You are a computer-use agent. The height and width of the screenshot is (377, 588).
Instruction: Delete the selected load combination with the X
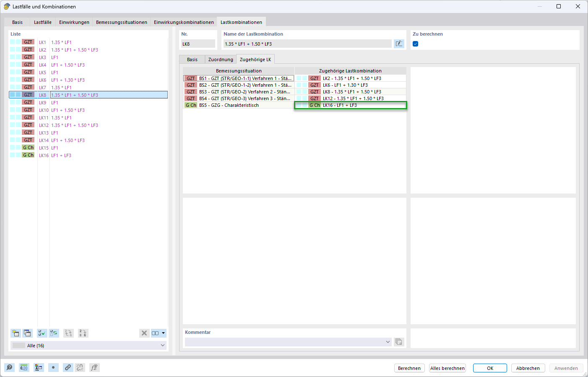coord(144,333)
